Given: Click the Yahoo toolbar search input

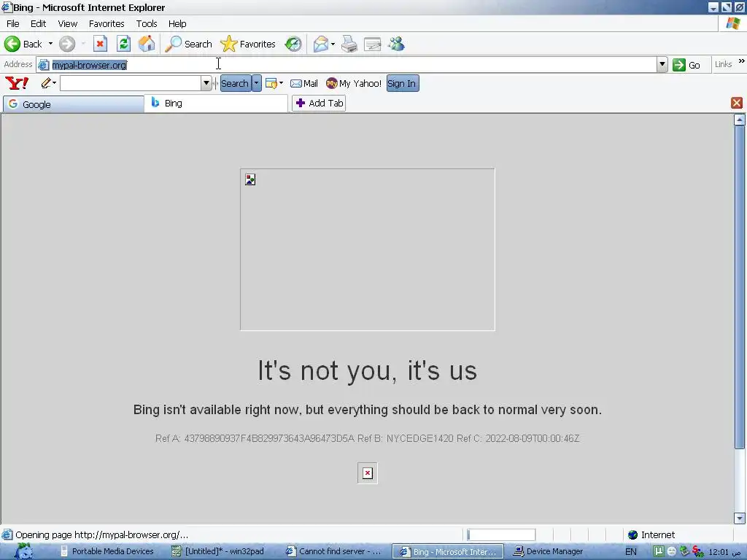Looking at the screenshot, I should click(x=131, y=83).
